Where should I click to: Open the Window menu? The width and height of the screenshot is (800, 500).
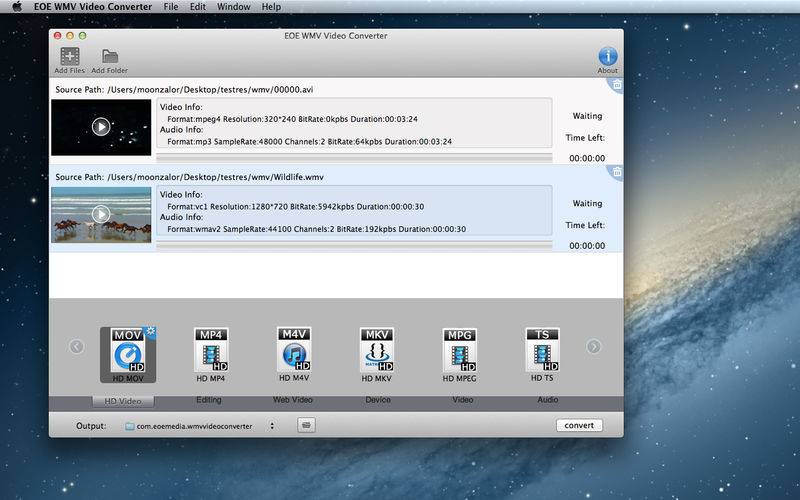234,7
